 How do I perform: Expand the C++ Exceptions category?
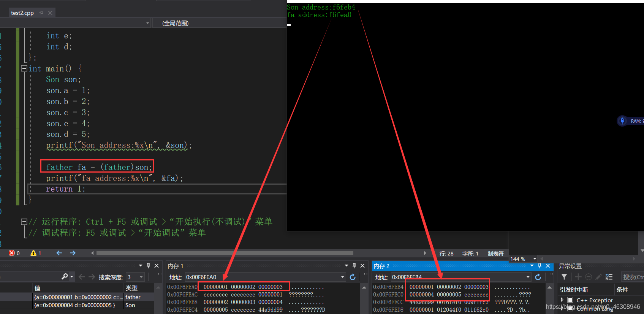(562, 300)
